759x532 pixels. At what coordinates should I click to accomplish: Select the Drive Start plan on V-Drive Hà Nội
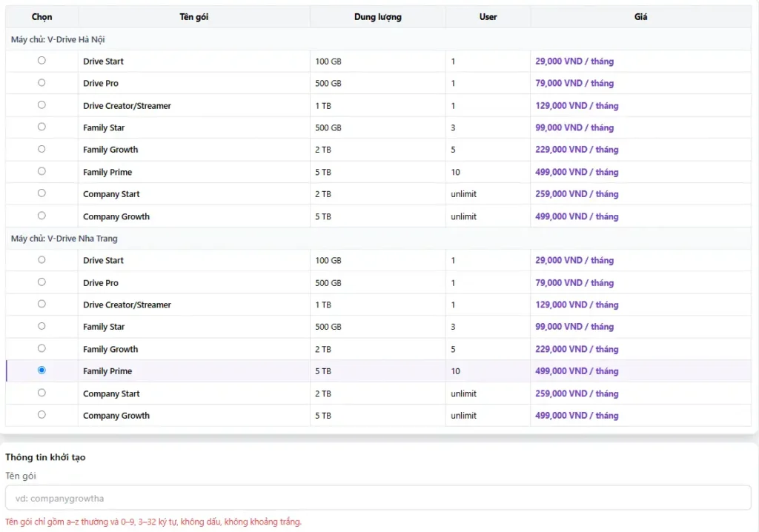(x=41, y=61)
